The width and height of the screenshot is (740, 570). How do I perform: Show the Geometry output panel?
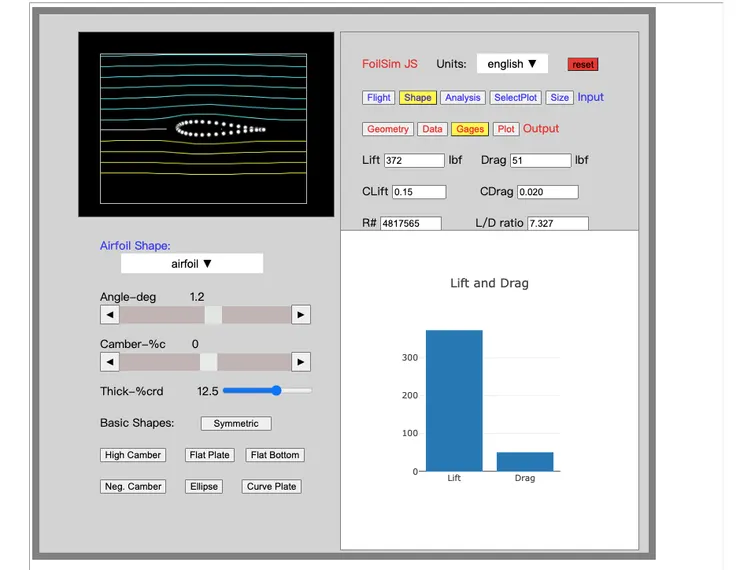click(388, 129)
